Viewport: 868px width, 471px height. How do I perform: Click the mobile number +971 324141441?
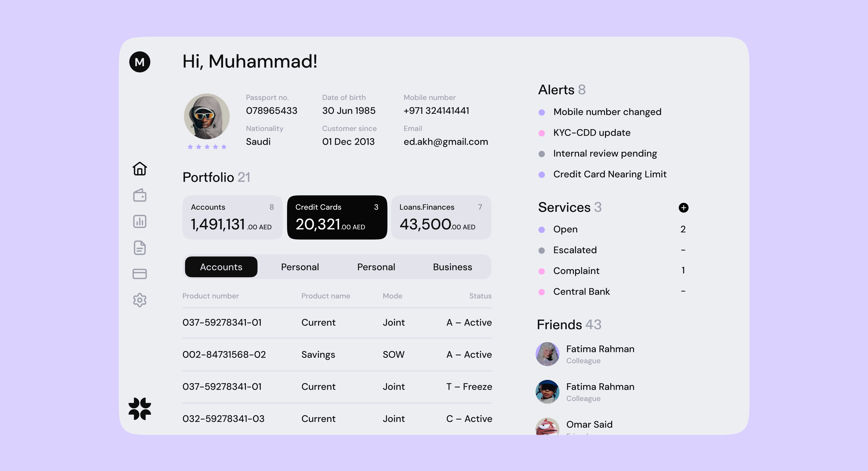[436, 111]
